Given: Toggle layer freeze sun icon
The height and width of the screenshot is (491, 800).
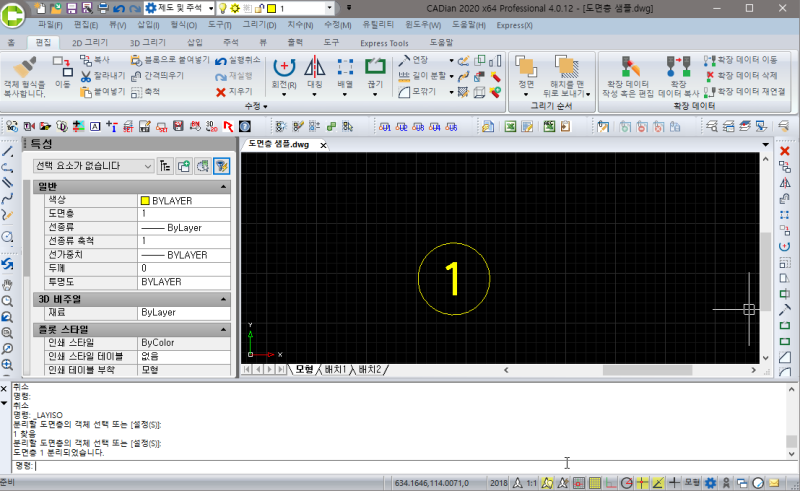Looking at the screenshot, I should point(235,8).
